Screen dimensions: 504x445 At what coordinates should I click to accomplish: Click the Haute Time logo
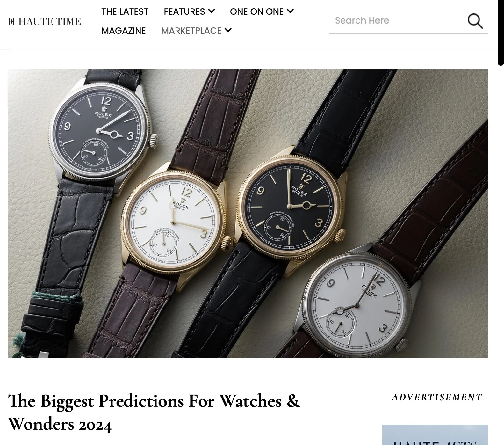pos(45,22)
